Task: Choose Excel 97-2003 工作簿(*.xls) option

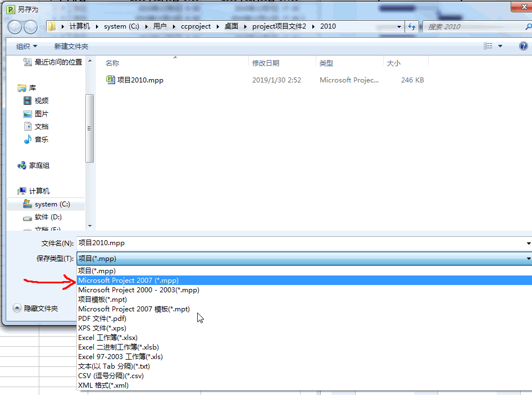Action: [x=304, y=356]
